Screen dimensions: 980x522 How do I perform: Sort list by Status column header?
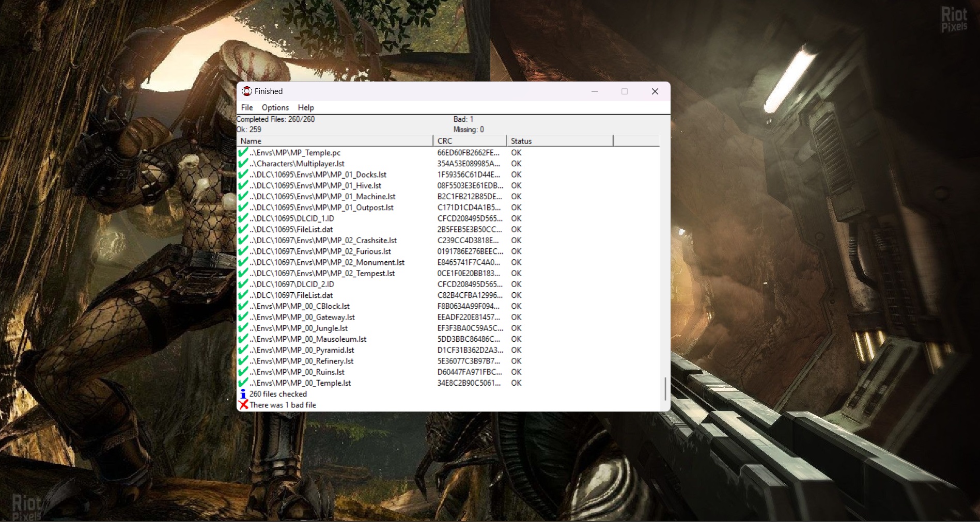click(560, 141)
